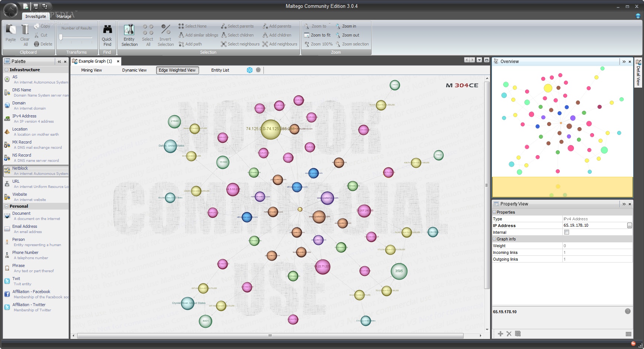Open Entity List view
Image resolution: width=644 pixels, height=349 pixels.
(220, 70)
